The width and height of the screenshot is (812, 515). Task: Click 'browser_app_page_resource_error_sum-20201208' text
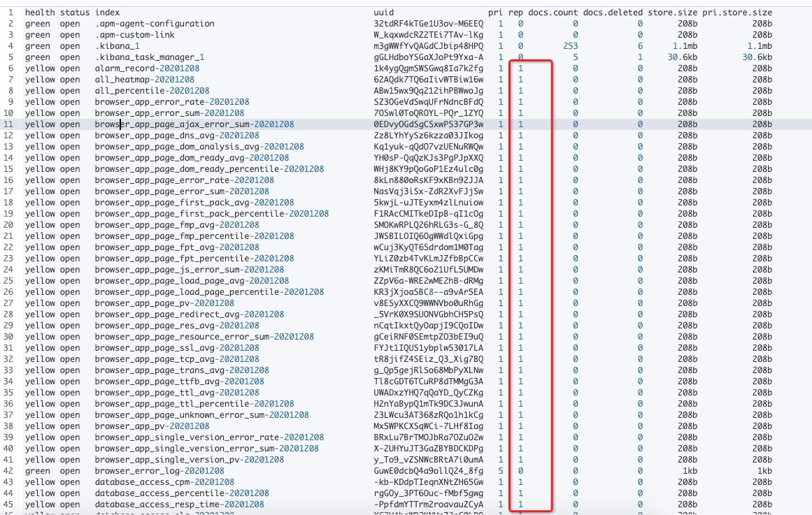[204, 337]
